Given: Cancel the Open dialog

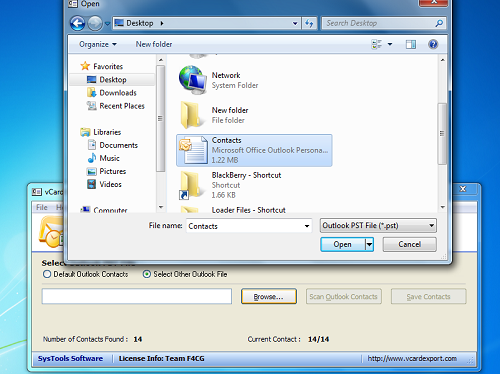Looking at the screenshot, I should pos(409,244).
